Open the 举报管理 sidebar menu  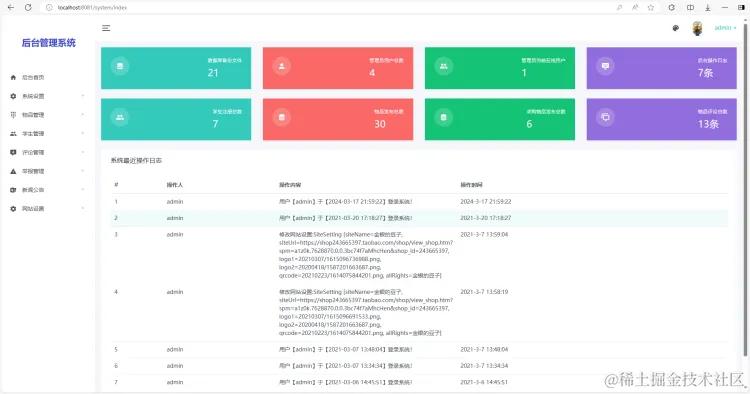pyautogui.click(x=33, y=171)
